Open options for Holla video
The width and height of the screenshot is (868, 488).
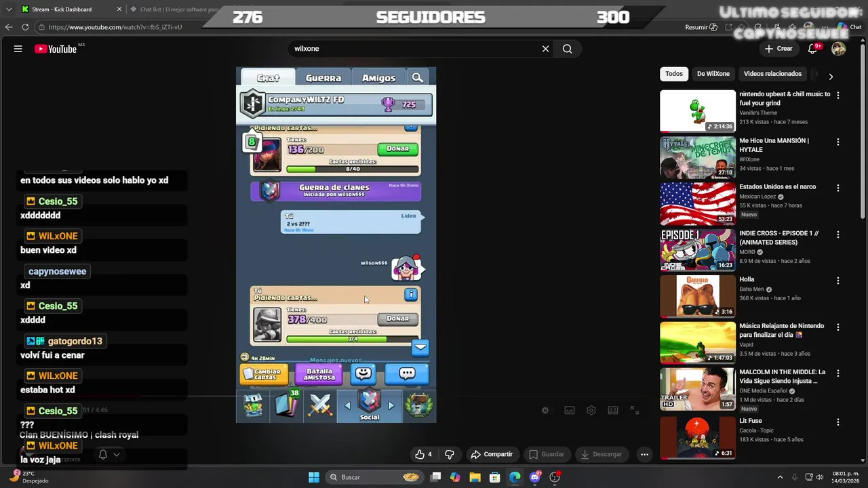tap(838, 281)
